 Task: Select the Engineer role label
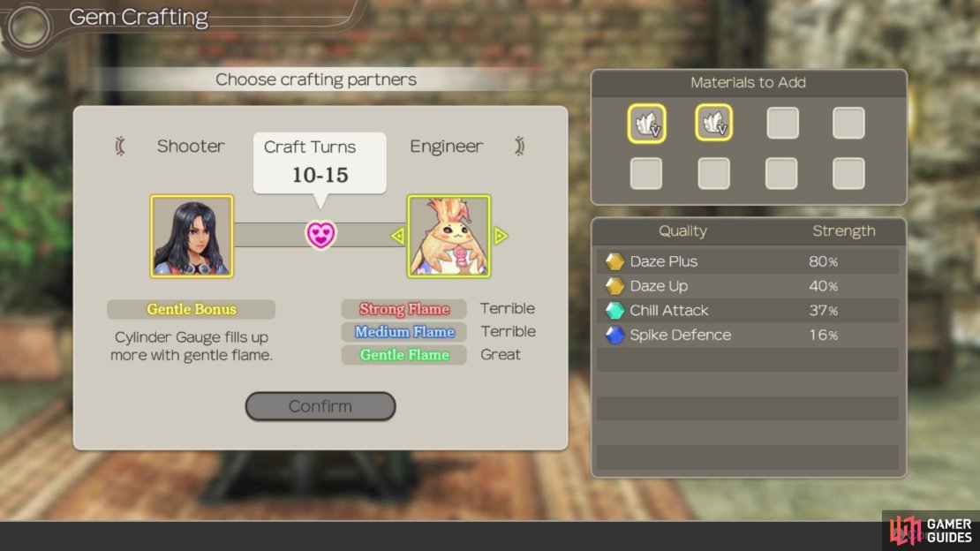pos(446,146)
